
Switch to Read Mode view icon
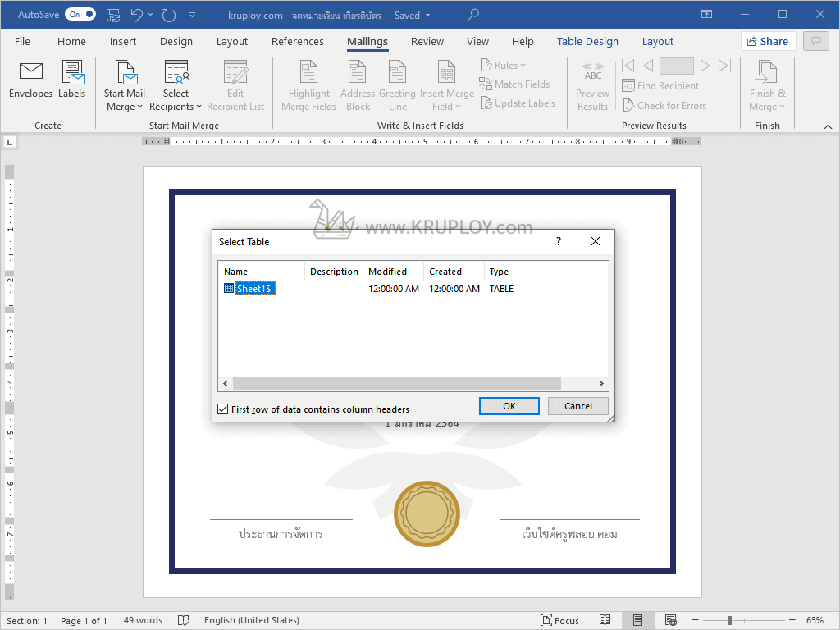click(605, 620)
